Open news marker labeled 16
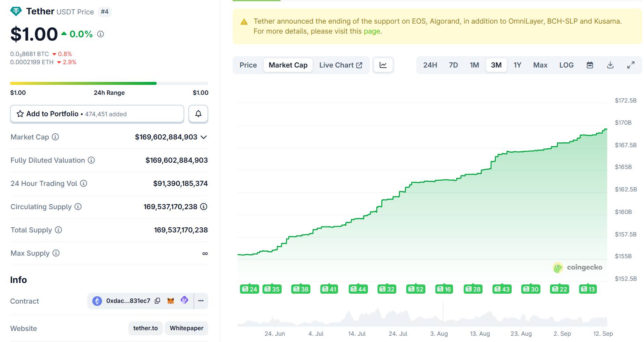The width and height of the screenshot is (644, 342). 444,289
